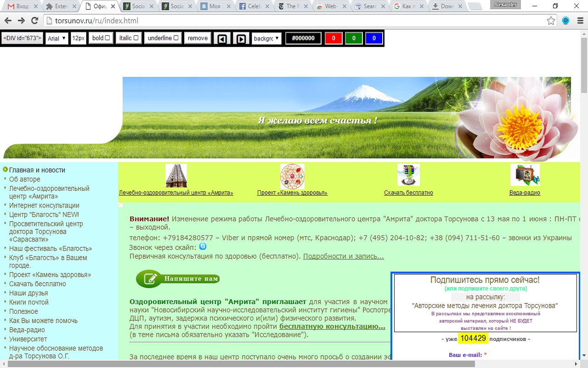The width and height of the screenshot is (588, 368).
Task: Open 'Наши друзья' sidebar link
Action: [x=28, y=293]
